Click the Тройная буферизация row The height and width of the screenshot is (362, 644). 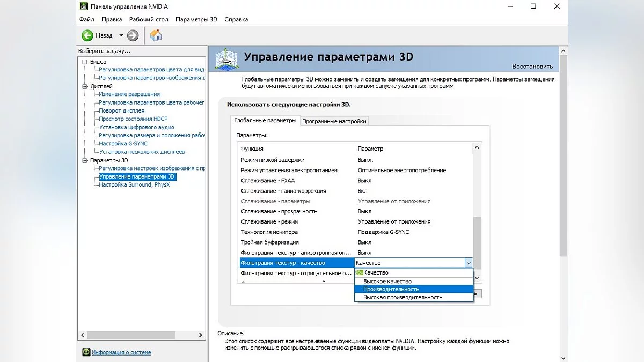[355, 242]
